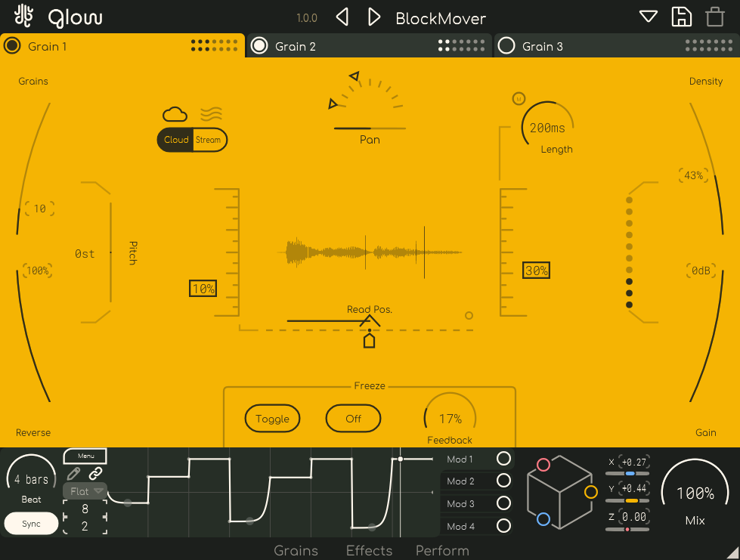Delete preset with the trash icon

715,17
